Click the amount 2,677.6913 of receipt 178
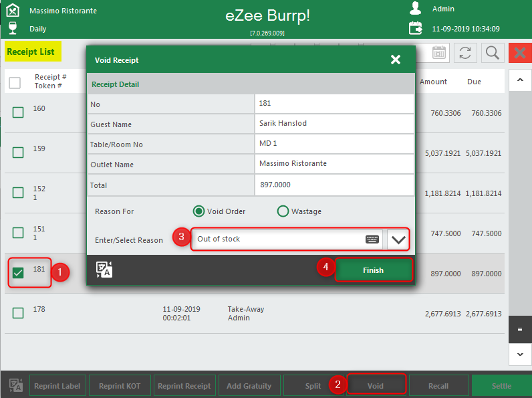Image resolution: width=532 pixels, height=398 pixels. (442, 314)
